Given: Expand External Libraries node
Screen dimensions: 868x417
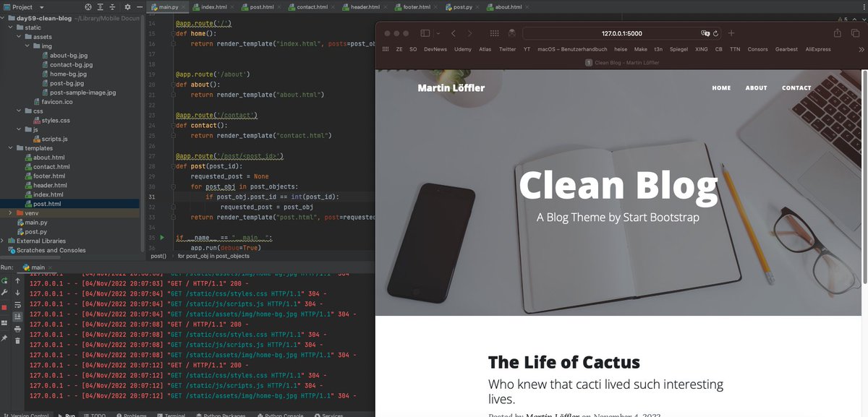Looking at the screenshot, I should point(4,241).
